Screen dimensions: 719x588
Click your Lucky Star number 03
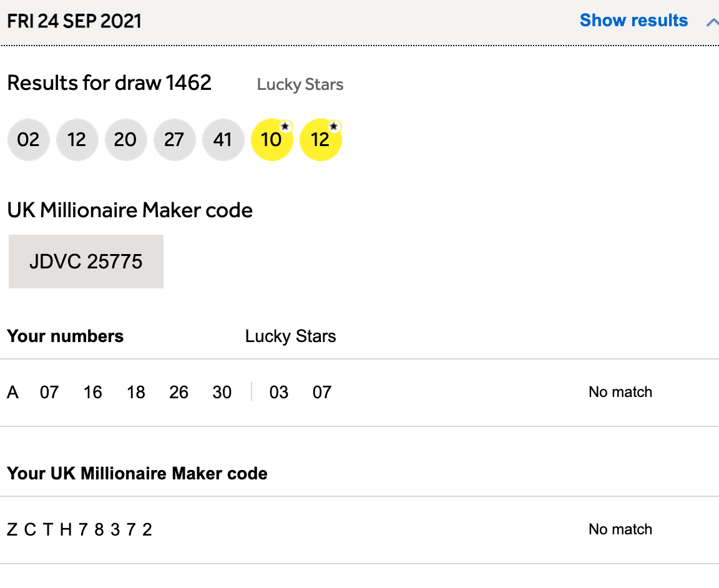278,393
